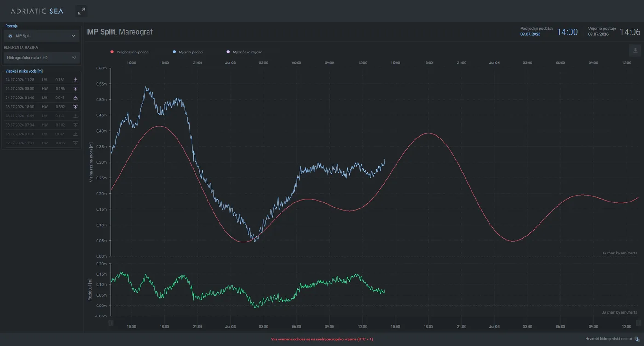The height and width of the screenshot is (346, 644).
Task: Click the high water icon for 03.07.2026 07:04
Action: 75,125
